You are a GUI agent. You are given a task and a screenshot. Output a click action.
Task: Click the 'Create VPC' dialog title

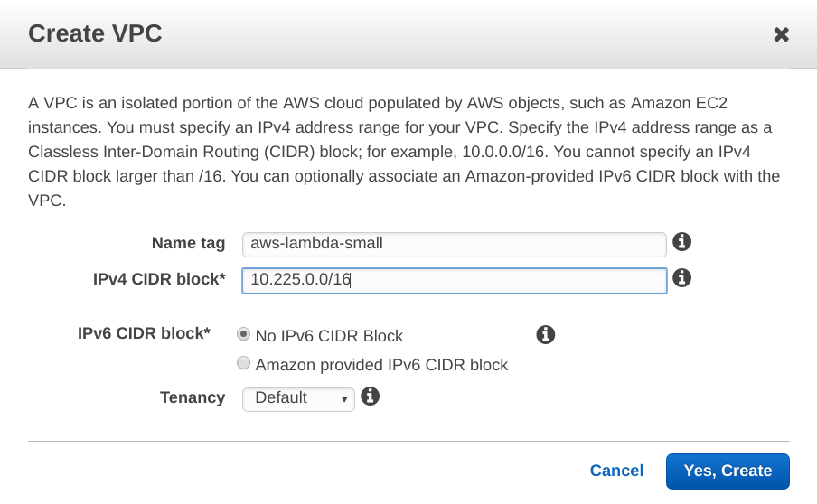[x=95, y=34]
